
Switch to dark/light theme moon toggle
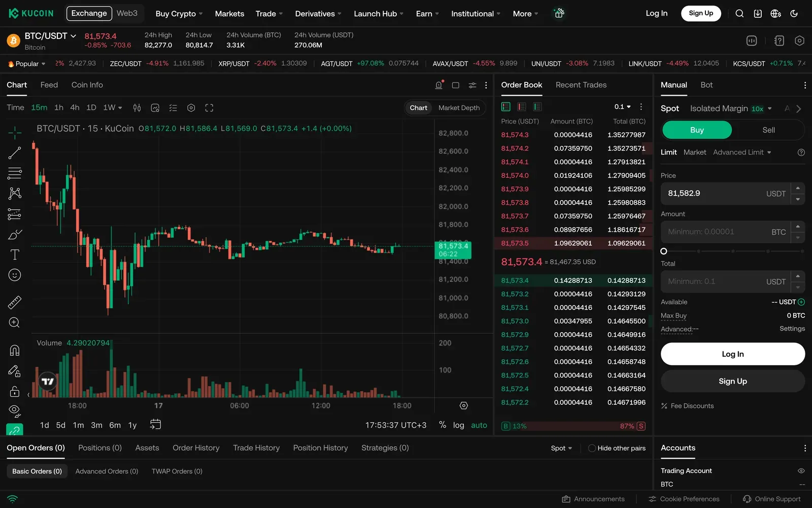point(794,14)
